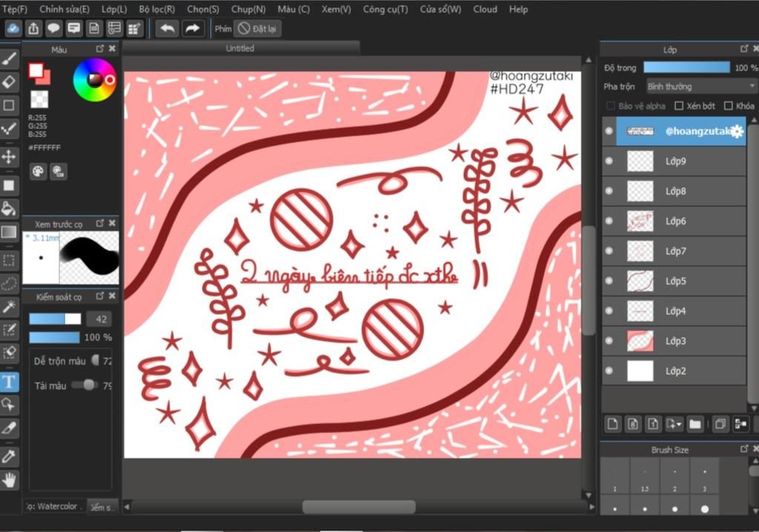
Task: Enable the Khóa lock checkbox
Action: pos(728,105)
